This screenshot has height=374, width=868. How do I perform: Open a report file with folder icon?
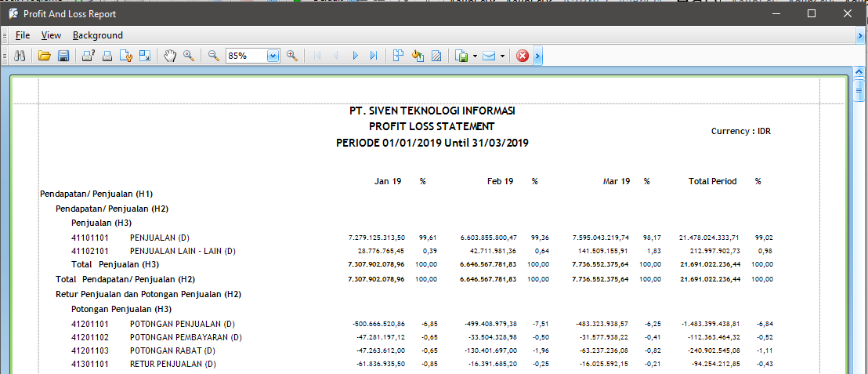tap(45, 56)
